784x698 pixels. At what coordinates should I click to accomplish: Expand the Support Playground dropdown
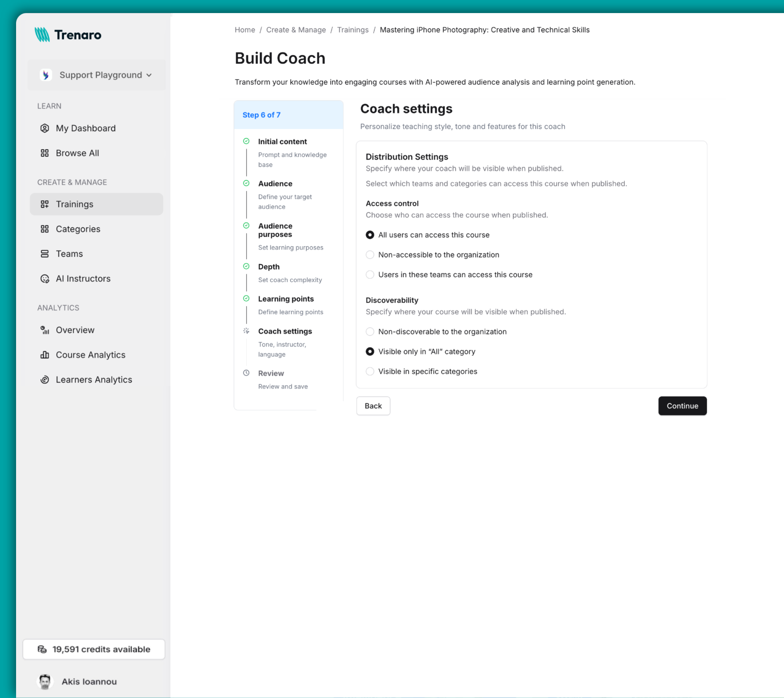149,75
